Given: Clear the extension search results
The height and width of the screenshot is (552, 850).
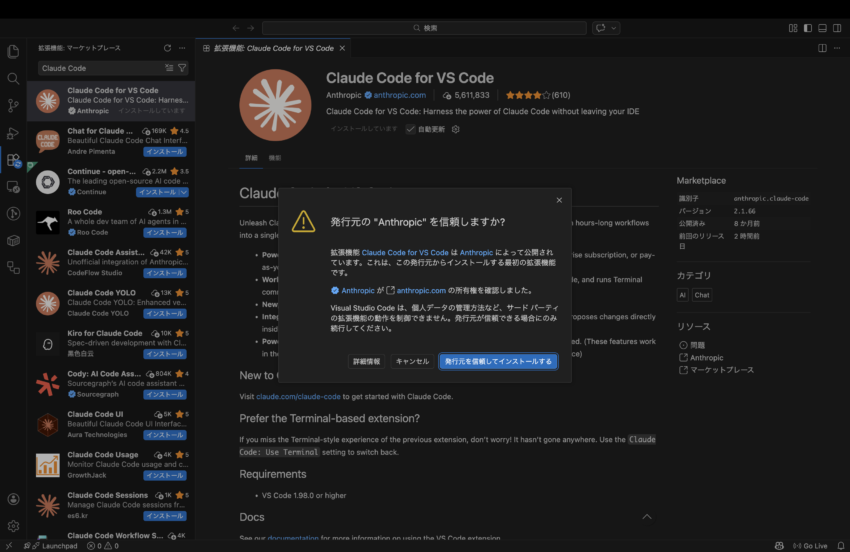Looking at the screenshot, I should (168, 68).
